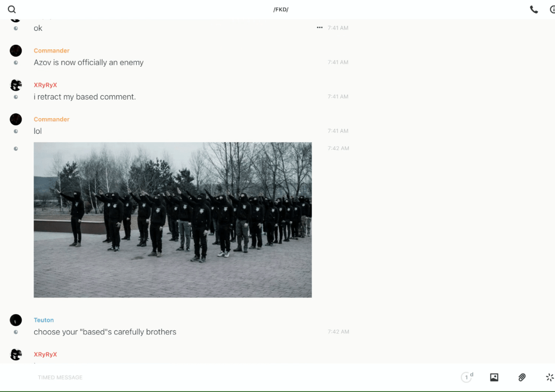Open conversation info panel icon
Screen dimensions: 555x392
coord(552,10)
